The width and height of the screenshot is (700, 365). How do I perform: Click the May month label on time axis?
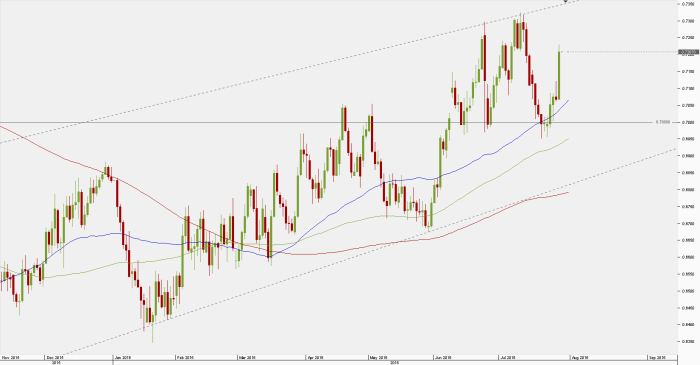[377, 357]
